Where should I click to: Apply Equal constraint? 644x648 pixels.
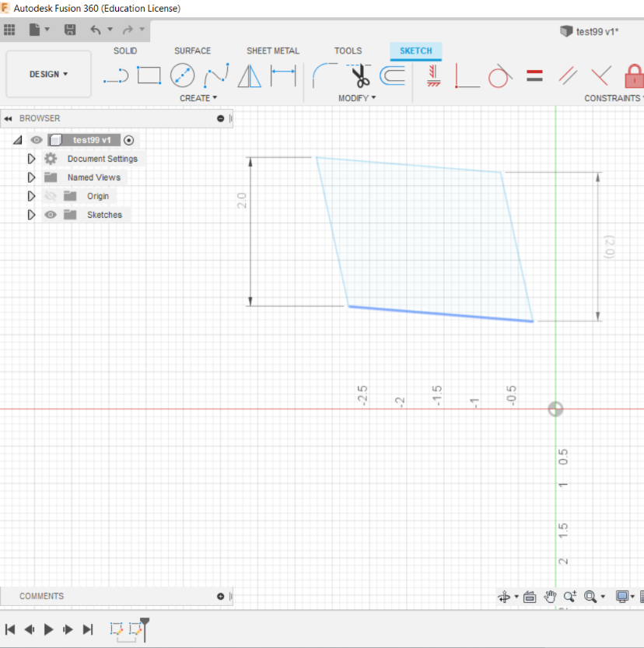(x=534, y=75)
